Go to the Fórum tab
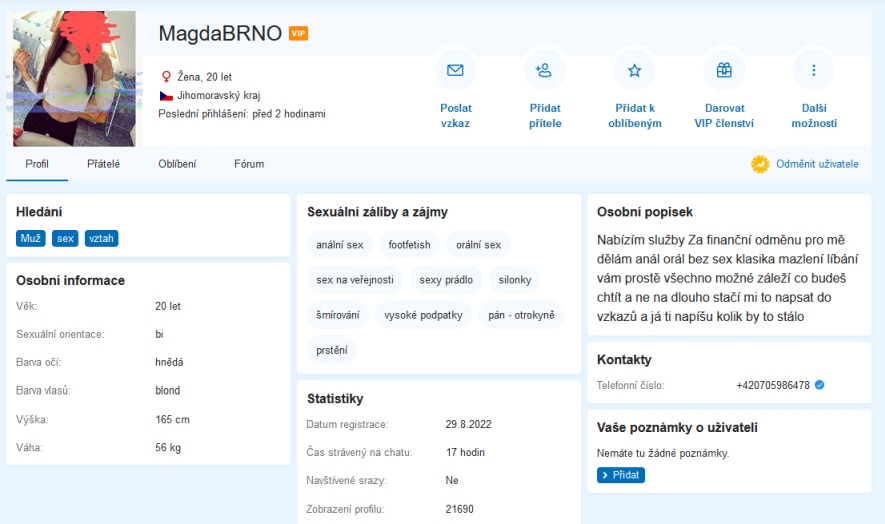Image resolution: width=885 pixels, height=524 pixels. tap(249, 164)
